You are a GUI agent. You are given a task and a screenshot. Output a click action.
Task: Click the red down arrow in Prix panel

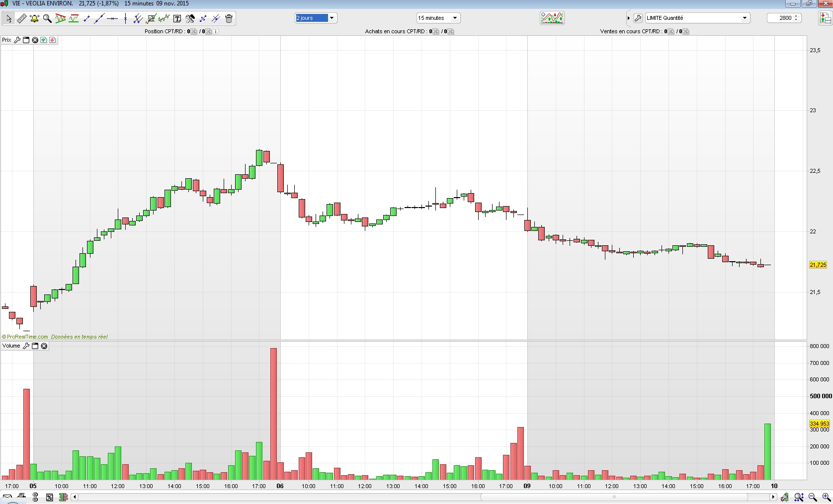pos(53,40)
